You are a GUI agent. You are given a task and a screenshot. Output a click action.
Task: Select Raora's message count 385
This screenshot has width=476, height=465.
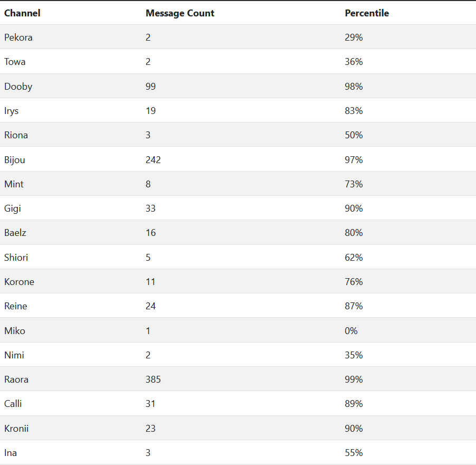pyautogui.click(x=153, y=379)
